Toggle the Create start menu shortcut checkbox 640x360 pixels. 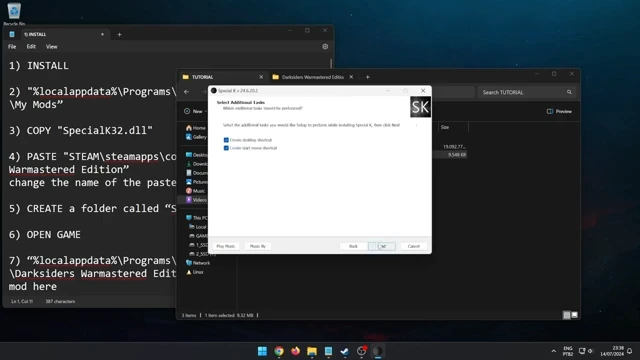tap(226, 148)
